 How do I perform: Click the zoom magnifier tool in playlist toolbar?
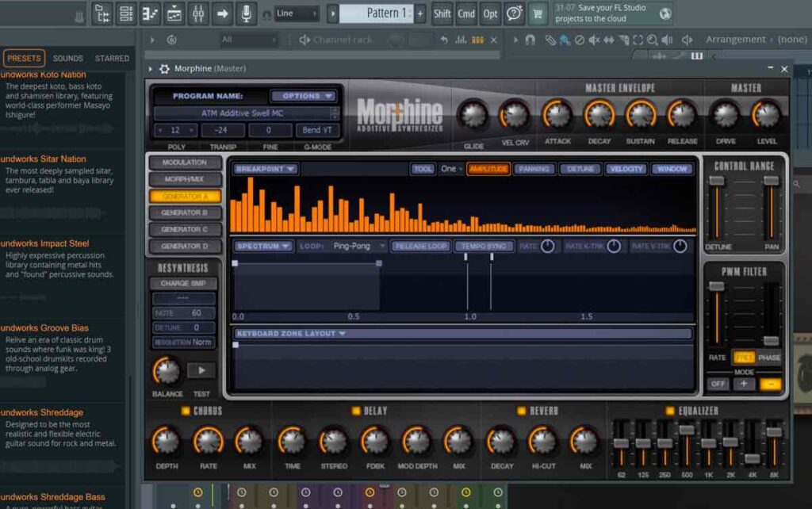pos(653,40)
